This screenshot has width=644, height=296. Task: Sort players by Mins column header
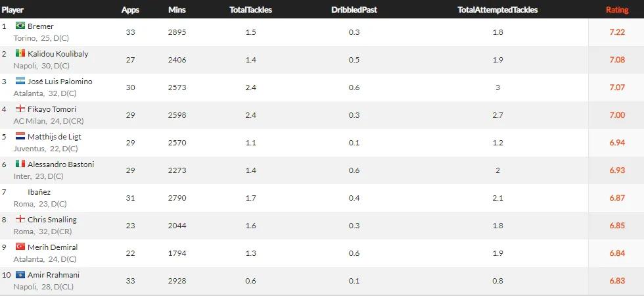177,10
